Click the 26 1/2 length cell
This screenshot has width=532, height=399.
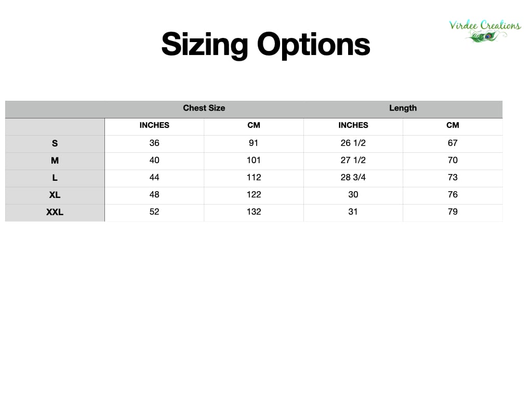point(353,143)
